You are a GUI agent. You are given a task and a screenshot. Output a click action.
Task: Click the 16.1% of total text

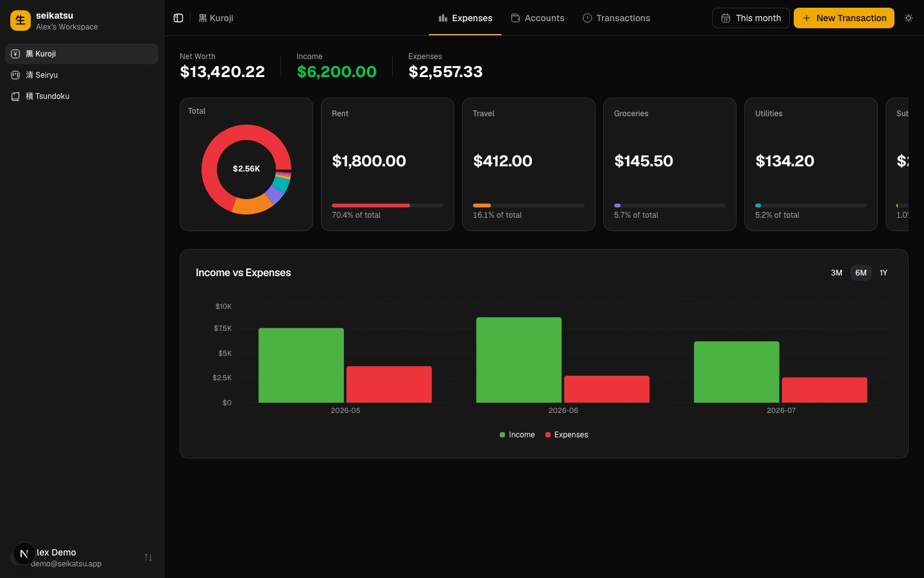[x=497, y=215]
